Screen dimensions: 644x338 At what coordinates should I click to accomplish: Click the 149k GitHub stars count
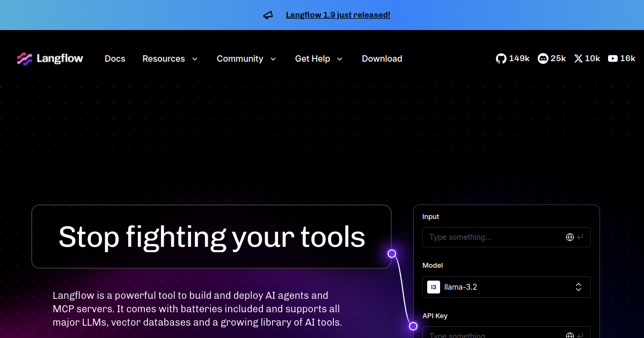tap(519, 58)
